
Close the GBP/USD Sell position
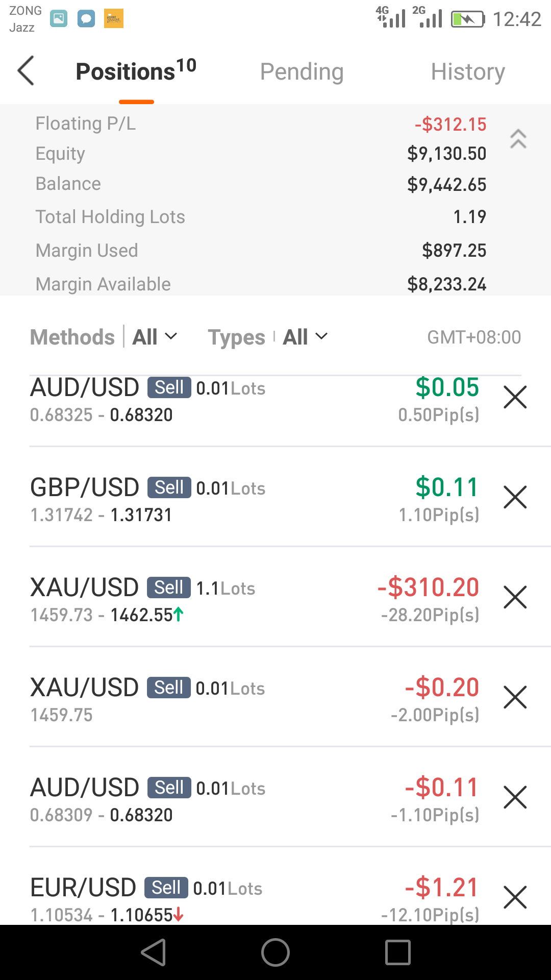(x=515, y=497)
